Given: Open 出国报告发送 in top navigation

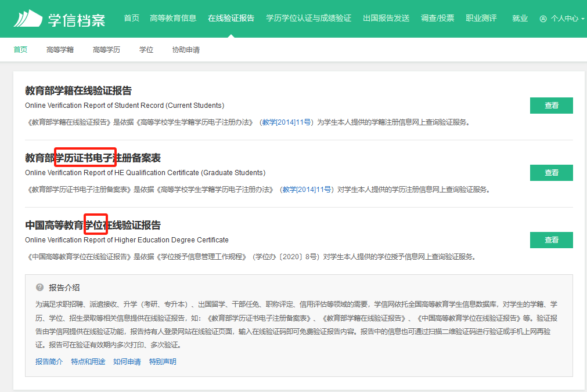Looking at the screenshot, I should 386,18.
